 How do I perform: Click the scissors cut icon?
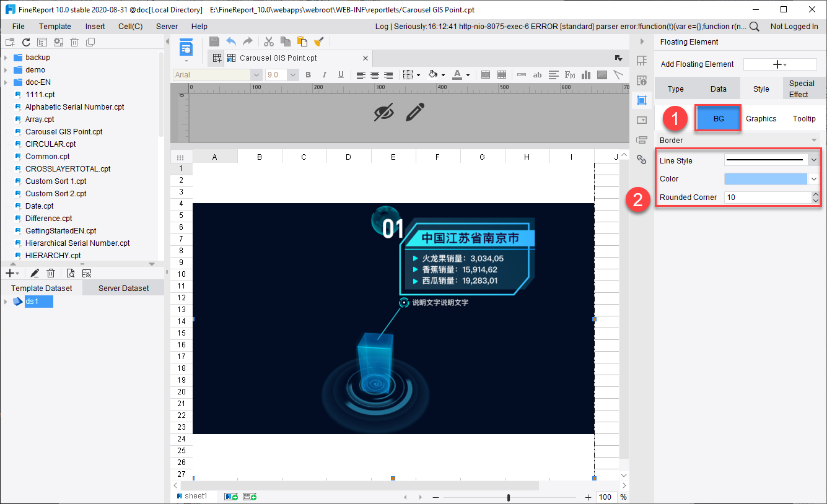click(x=268, y=41)
